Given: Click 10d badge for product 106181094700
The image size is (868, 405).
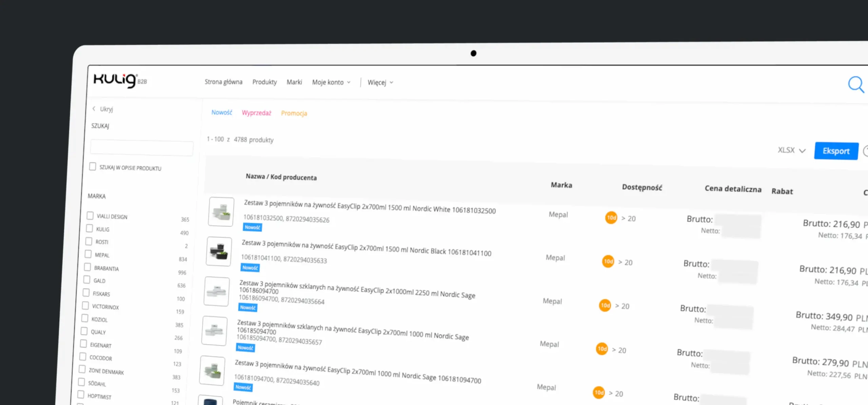Looking at the screenshot, I should tap(599, 392).
